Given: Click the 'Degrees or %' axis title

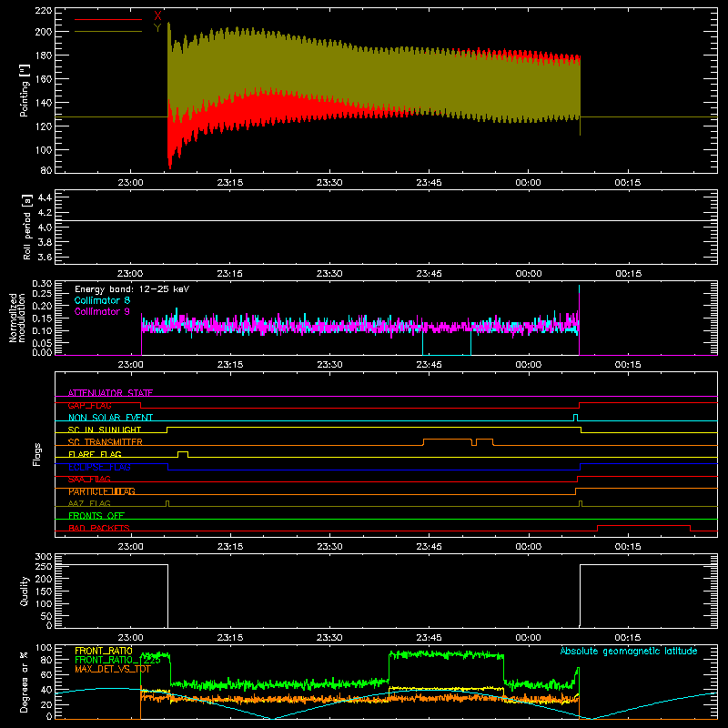Looking at the screenshot, I should tap(25, 682).
